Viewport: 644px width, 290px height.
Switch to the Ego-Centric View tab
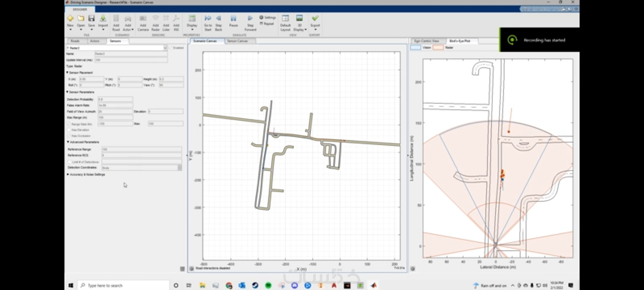click(x=426, y=41)
